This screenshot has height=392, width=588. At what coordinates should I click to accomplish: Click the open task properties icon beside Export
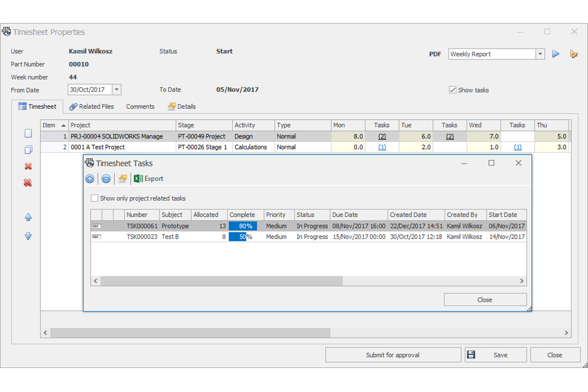123,179
